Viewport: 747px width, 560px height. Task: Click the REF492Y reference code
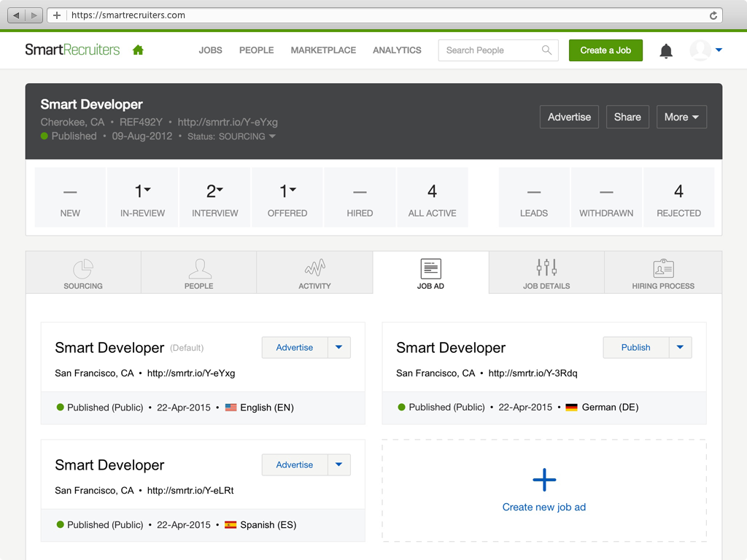tap(141, 122)
